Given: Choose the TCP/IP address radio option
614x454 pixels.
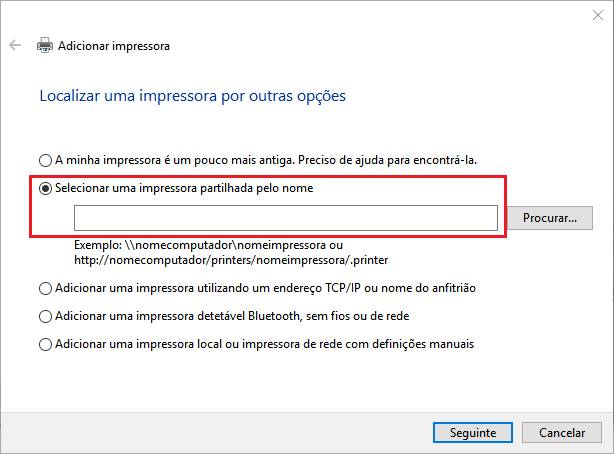Looking at the screenshot, I should pyautogui.click(x=45, y=289).
